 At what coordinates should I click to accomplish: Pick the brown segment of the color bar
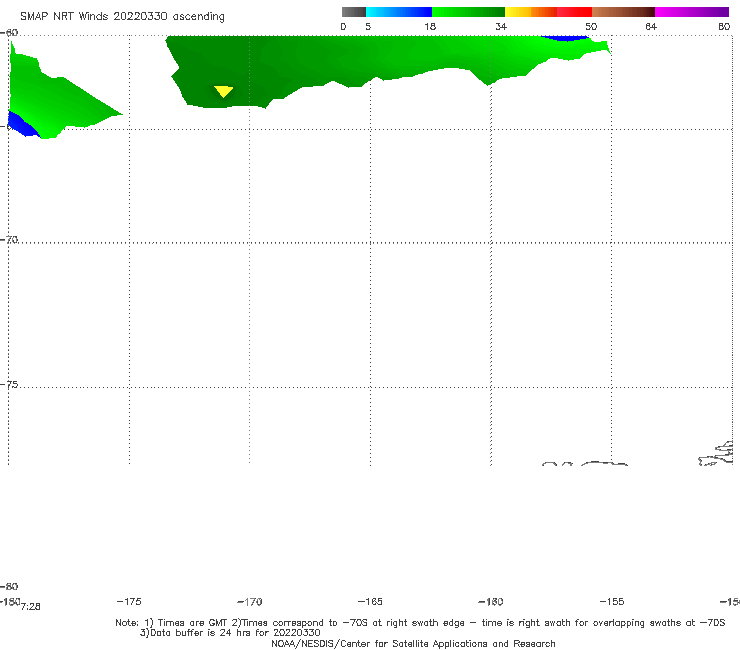tap(623, 12)
